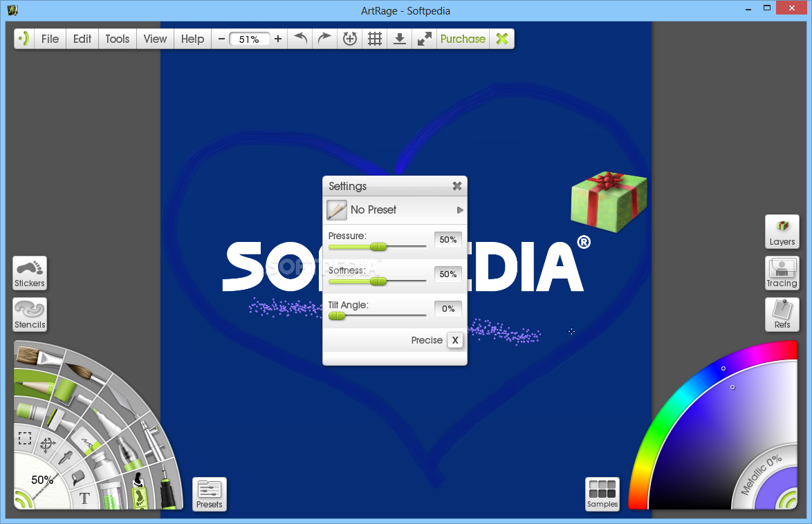Click the Tilt Angle 0% value box
This screenshot has width=812, height=524.
(x=448, y=308)
